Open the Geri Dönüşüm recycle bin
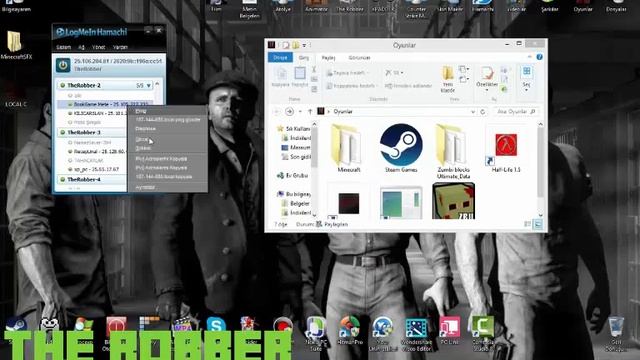Image resolution: width=640 pixels, height=360 pixels. click(x=616, y=333)
